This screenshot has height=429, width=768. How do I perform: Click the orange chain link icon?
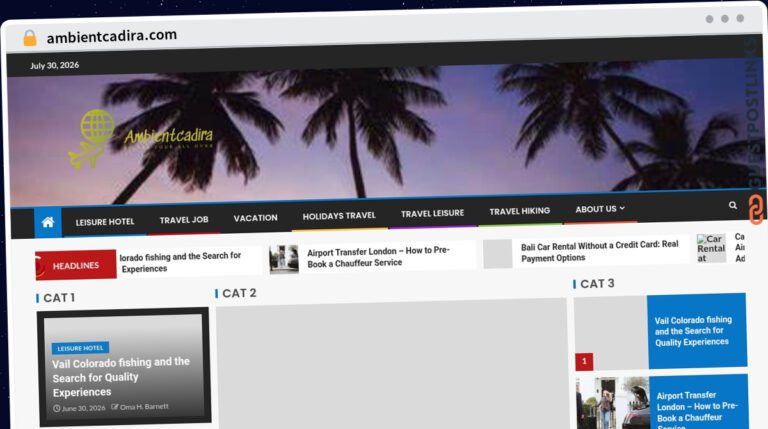(756, 210)
